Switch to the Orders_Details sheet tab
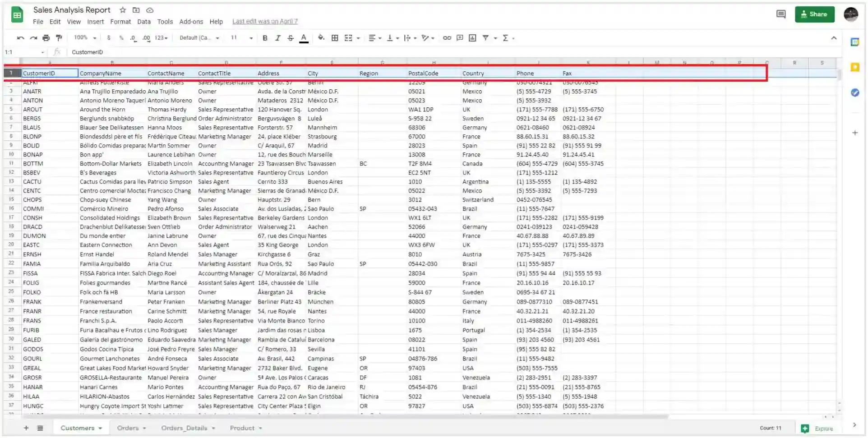This screenshot has width=868, height=438. 184,428
